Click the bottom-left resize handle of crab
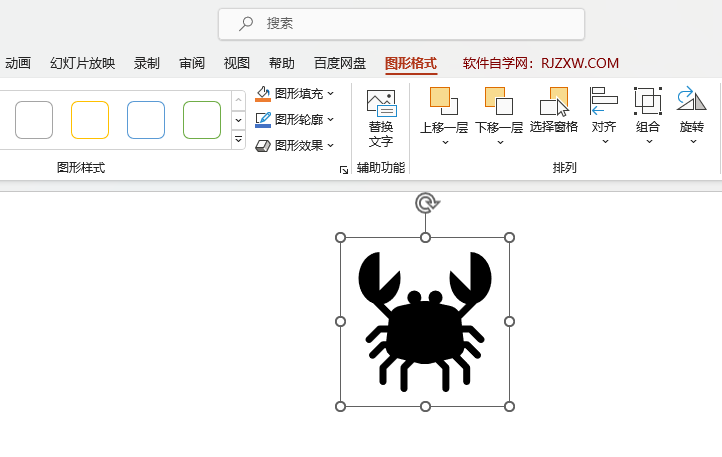The height and width of the screenshot is (457, 722). 340,406
